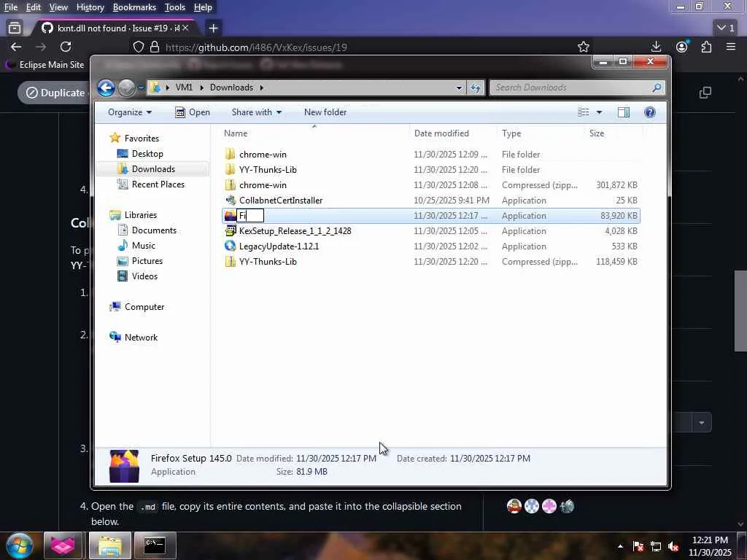Show hidden system tray icons
The image size is (747, 560).
[x=620, y=547]
